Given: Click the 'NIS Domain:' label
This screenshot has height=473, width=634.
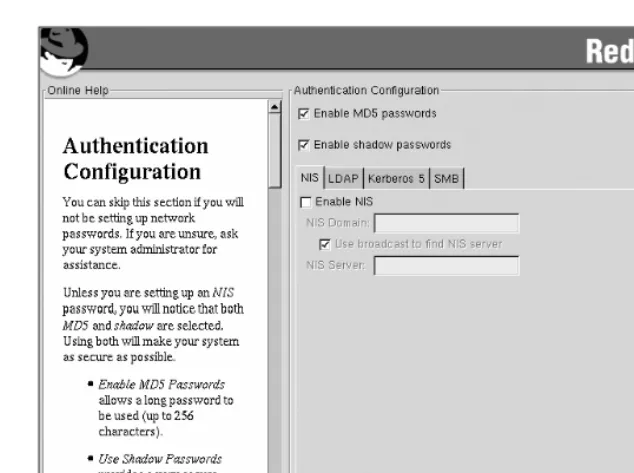Looking at the screenshot, I should pyautogui.click(x=338, y=223).
